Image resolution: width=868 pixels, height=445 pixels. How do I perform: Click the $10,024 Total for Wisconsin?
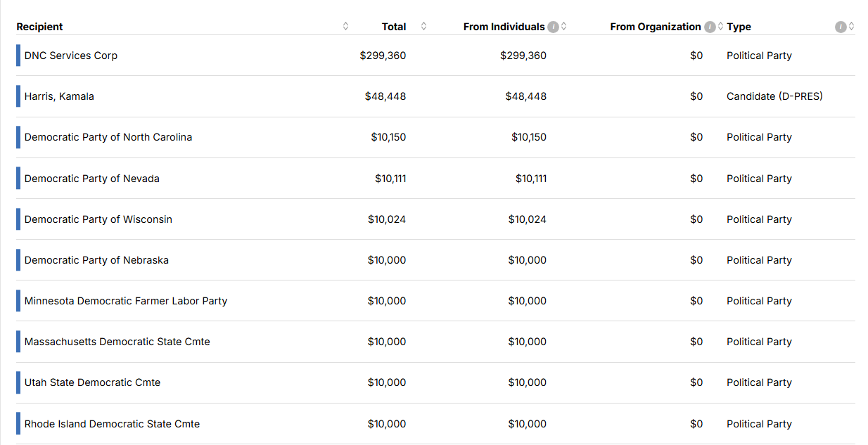coord(387,219)
